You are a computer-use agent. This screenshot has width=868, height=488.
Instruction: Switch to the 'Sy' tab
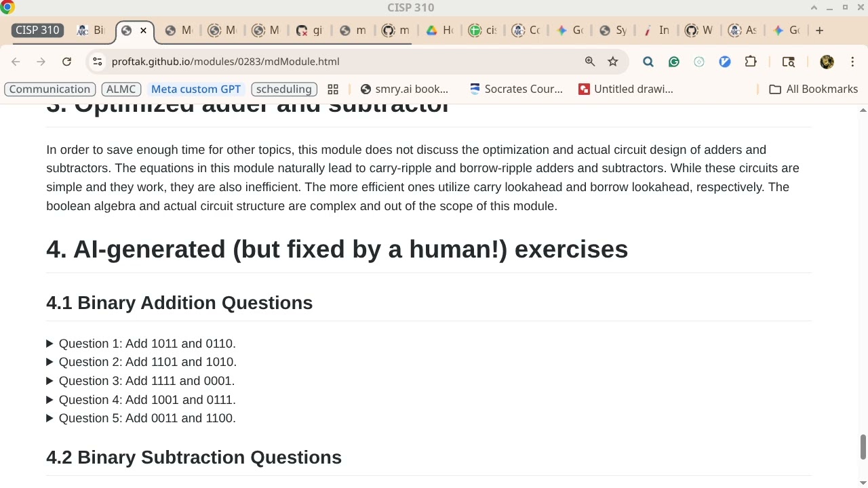click(x=614, y=30)
